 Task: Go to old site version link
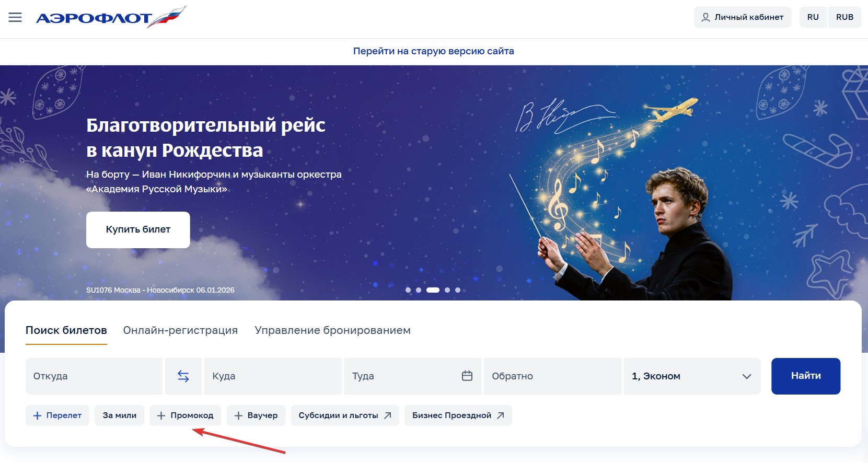click(x=434, y=51)
